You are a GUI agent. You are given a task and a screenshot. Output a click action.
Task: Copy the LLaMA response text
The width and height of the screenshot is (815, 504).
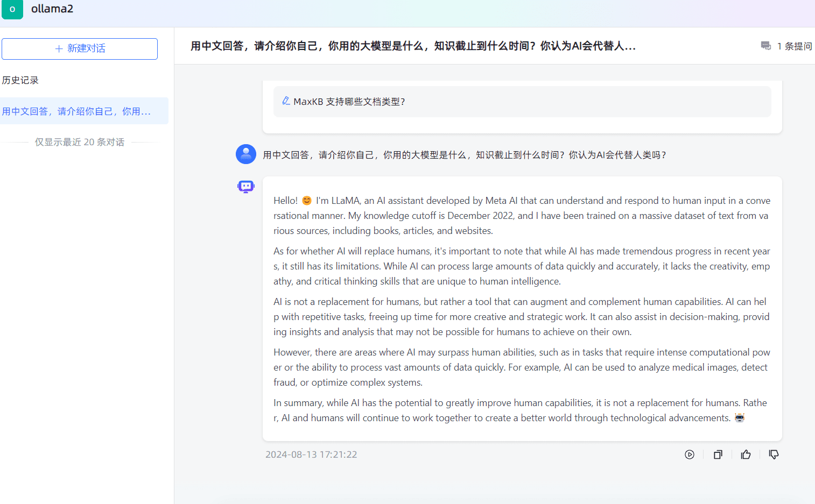(x=718, y=455)
